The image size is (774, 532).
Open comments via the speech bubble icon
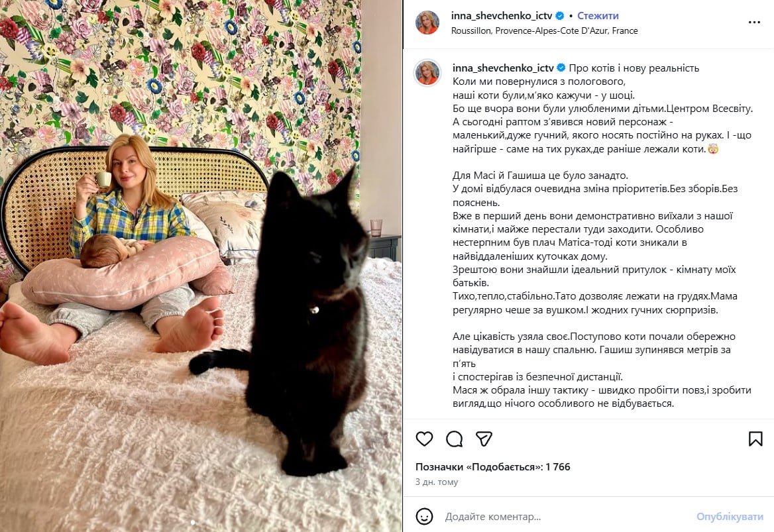click(454, 439)
